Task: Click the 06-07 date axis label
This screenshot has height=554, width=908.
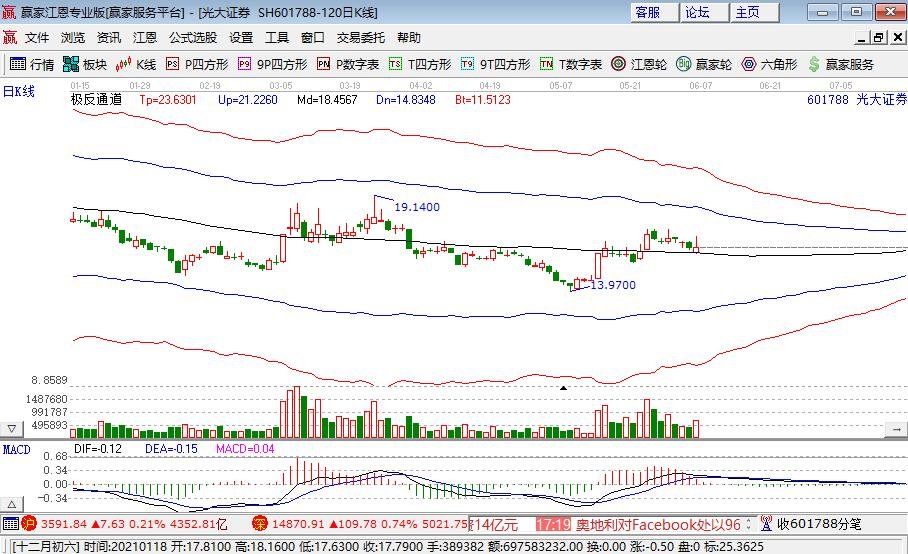Action: coord(700,86)
